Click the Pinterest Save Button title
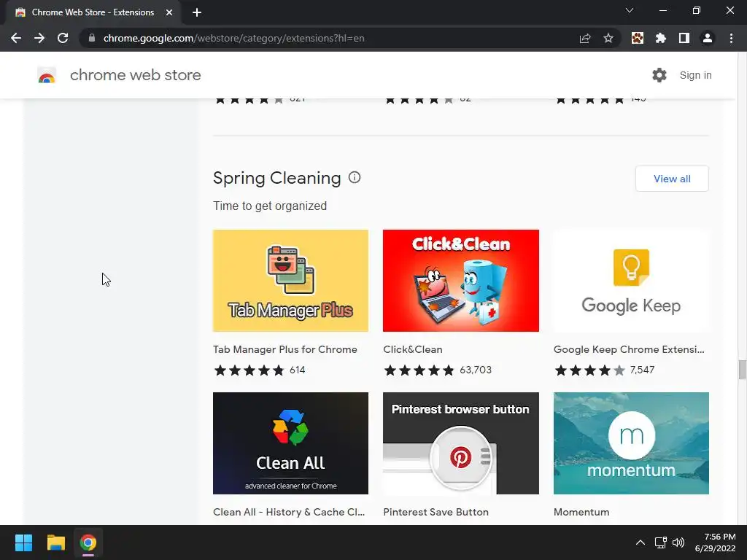747x560 pixels. tap(436, 513)
